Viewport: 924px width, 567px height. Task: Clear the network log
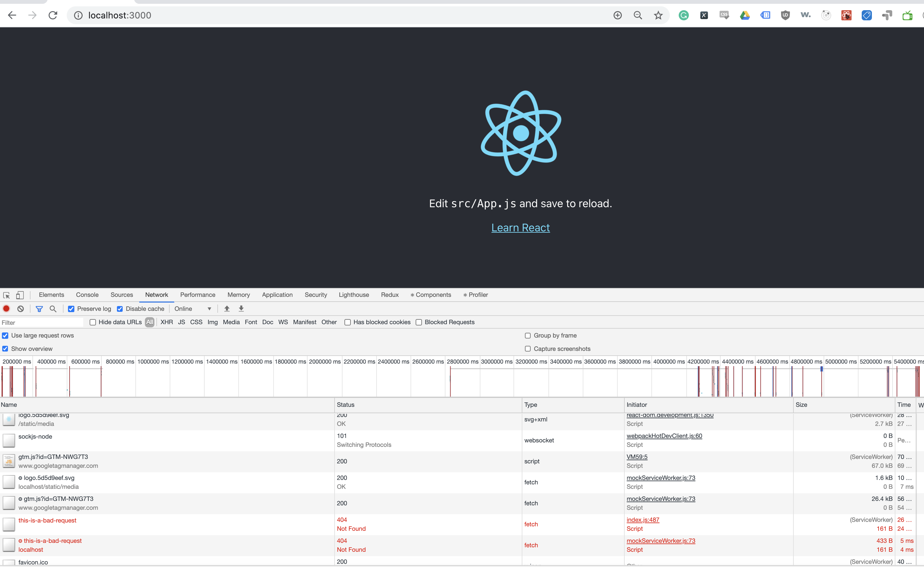coord(21,309)
